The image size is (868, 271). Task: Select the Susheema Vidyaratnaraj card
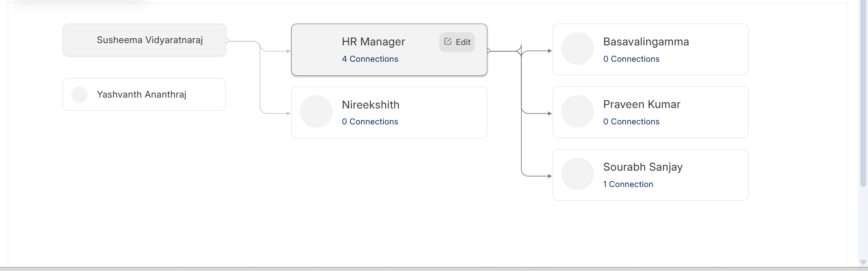click(144, 40)
